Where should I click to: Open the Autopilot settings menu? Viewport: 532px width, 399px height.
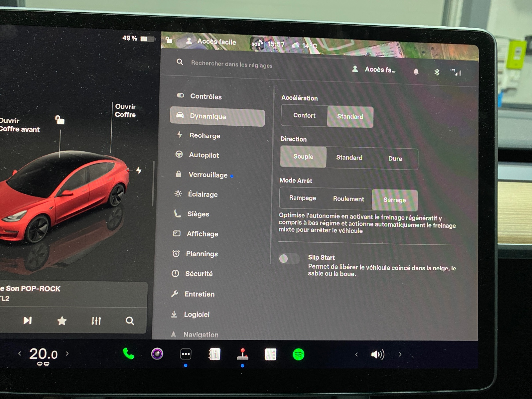[x=204, y=155]
